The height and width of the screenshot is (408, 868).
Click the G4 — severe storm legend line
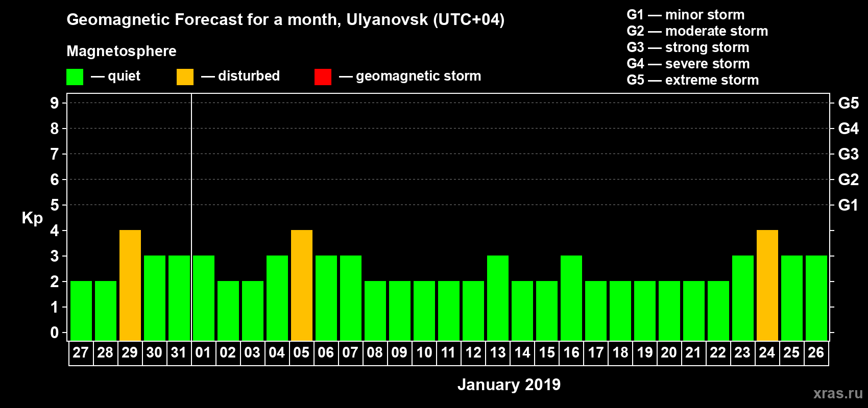[x=688, y=64]
